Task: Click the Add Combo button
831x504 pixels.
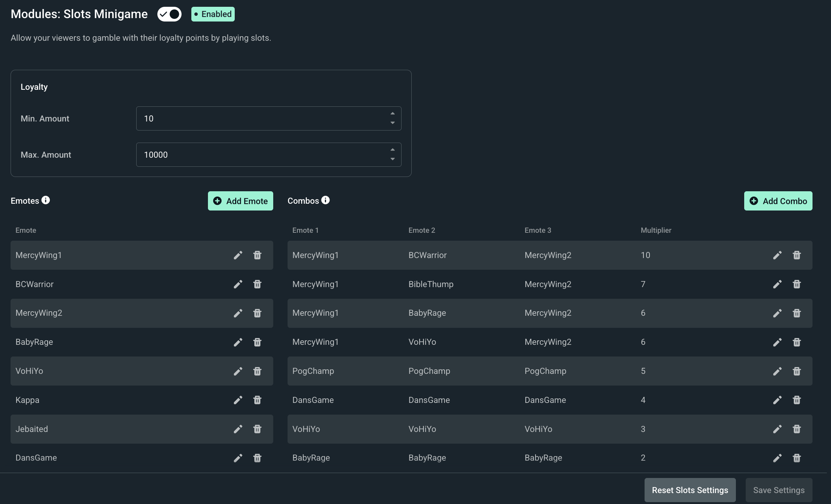Action: pyautogui.click(x=778, y=201)
